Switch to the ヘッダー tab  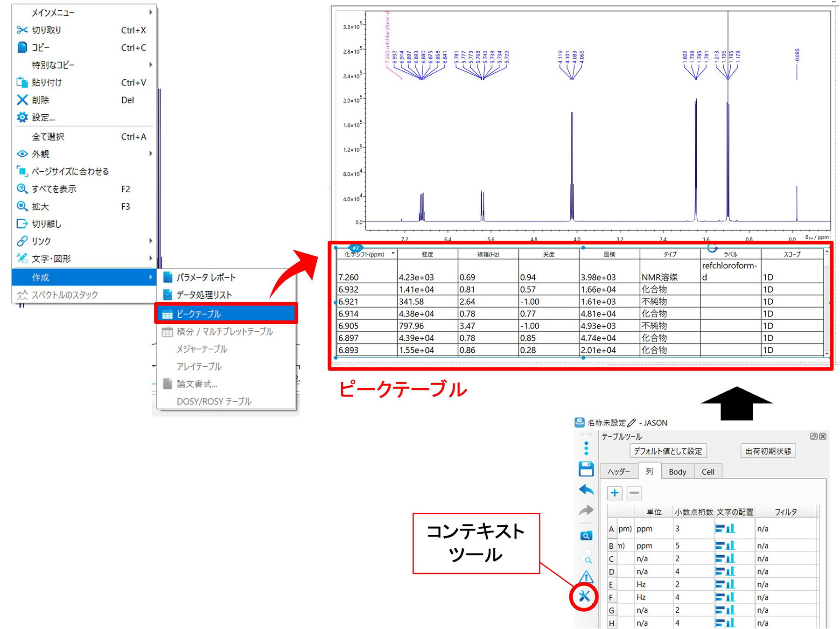click(x=618, y=472)
